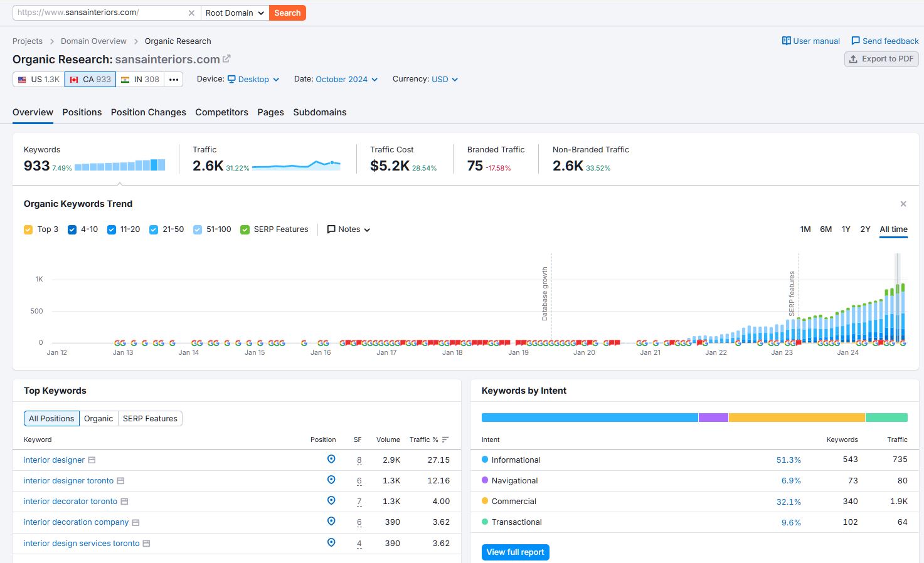Select the All Positions filter
Screen dimensions: 924x563
(x=51, y=418)
